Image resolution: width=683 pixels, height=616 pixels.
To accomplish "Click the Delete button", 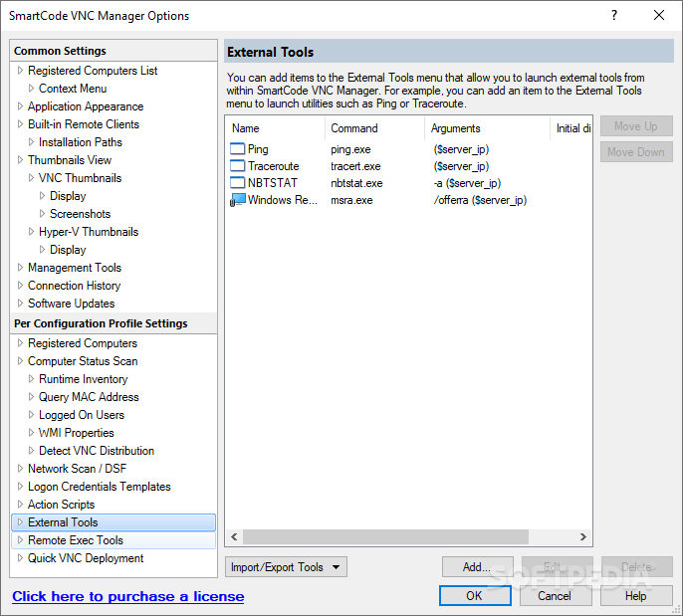I will click(x=637, y=567).
